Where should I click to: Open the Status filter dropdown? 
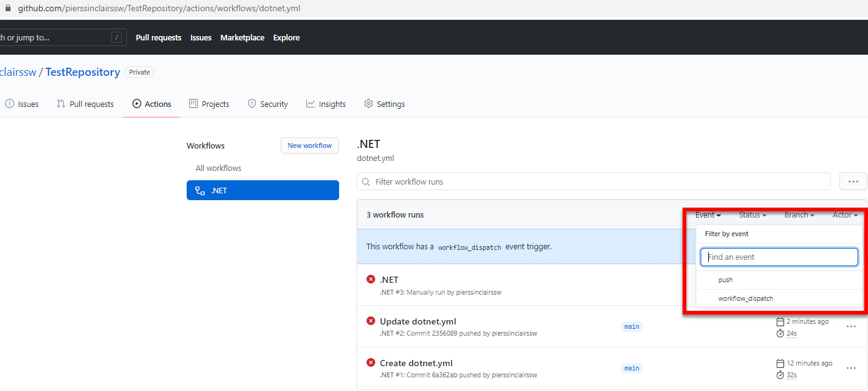tap(752, 215)
